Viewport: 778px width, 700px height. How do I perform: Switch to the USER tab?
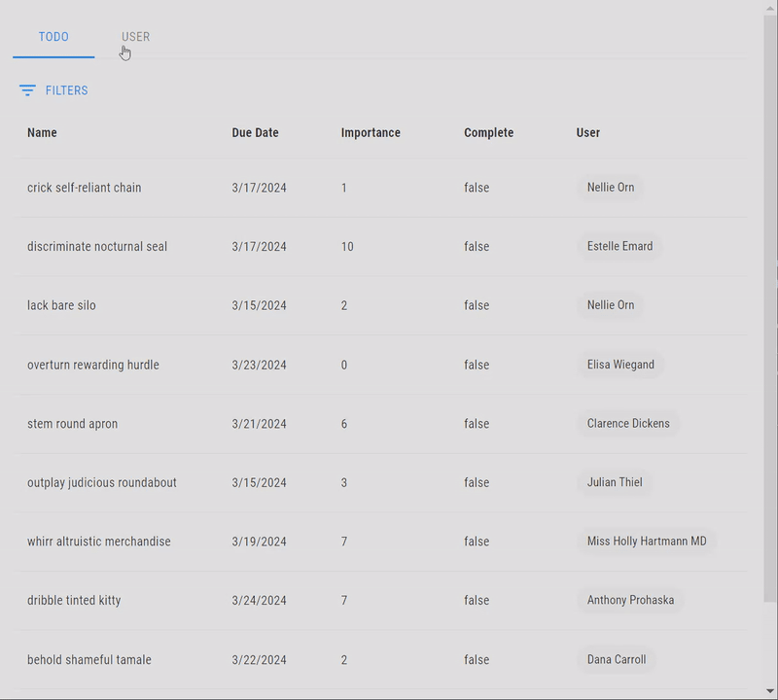pyautogui.click(x=135, y=37)
